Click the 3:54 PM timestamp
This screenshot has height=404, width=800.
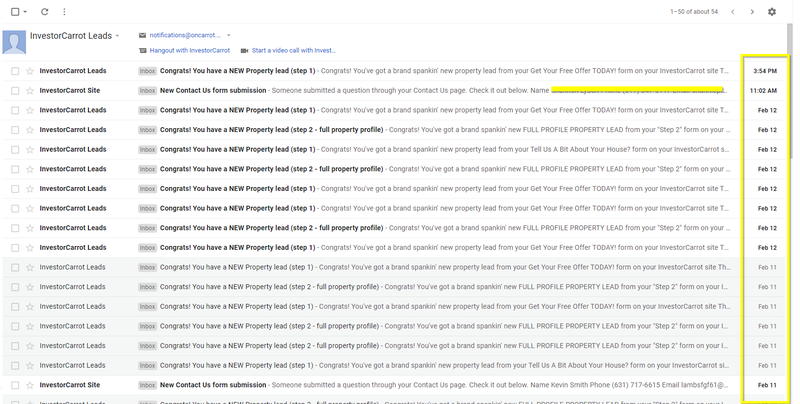pyautogui.click(x=765, y=71)
